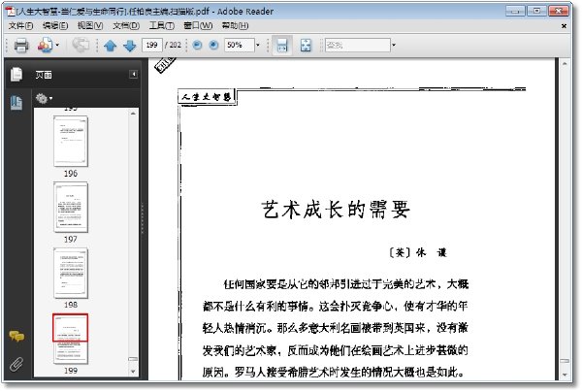Click the document vertical scrollbar thumb
This screenshot has height=392, width=582.
(x=565, y=361)
